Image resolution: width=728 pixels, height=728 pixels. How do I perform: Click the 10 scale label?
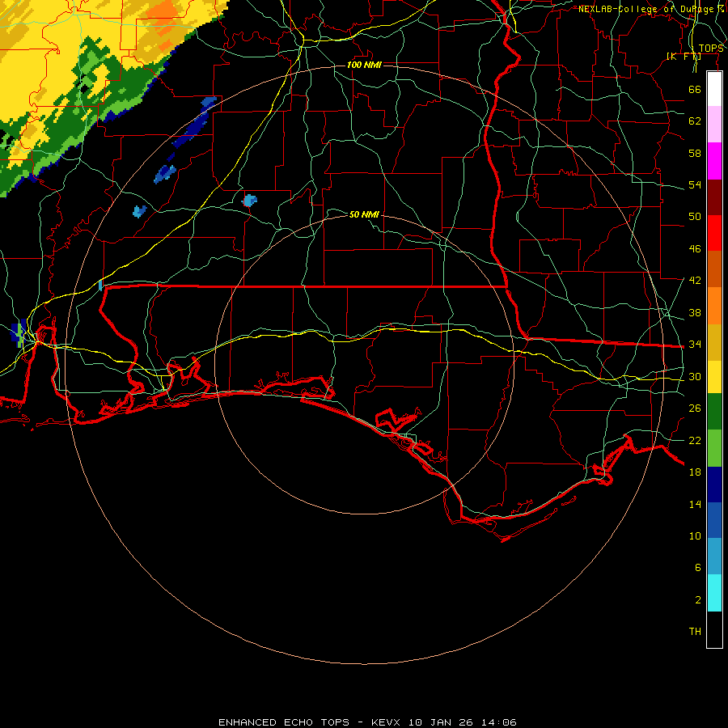[695, 535]
